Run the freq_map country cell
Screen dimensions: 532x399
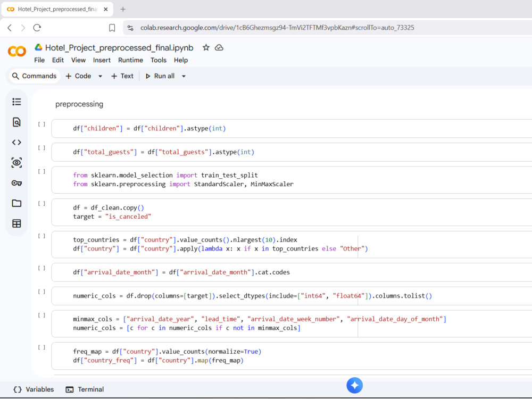(41, 347)
